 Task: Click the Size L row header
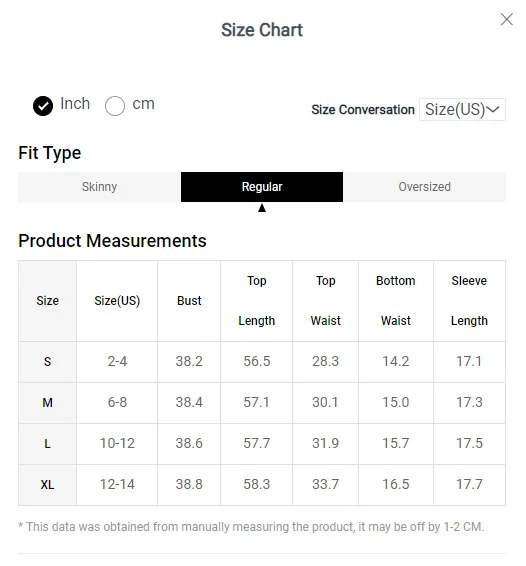[47, 444]
